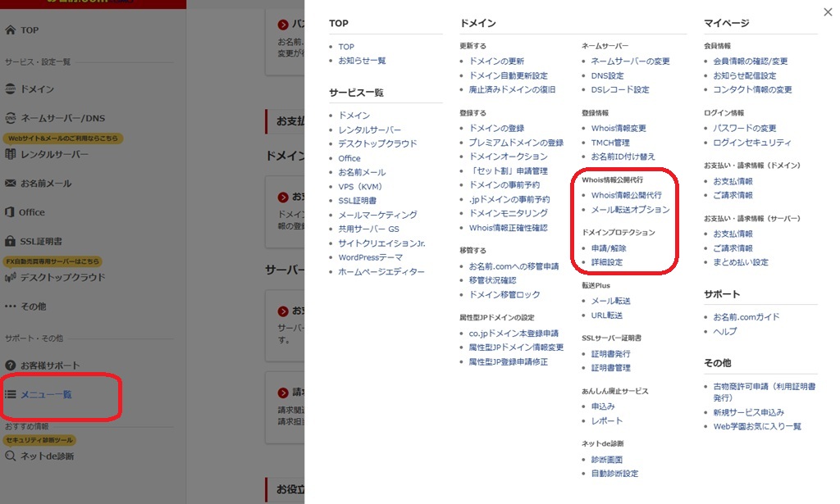Open パスワードの変更 link
The height and width of the screenshot is (504, 840).
(745, 128)
